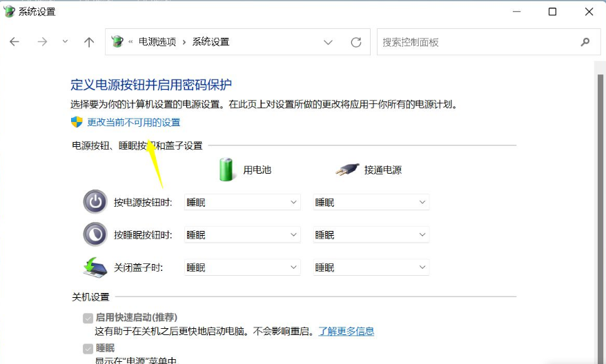Click the up-directory arrow icon
This screenshot has height=364, width=606.
pos(89,42)
